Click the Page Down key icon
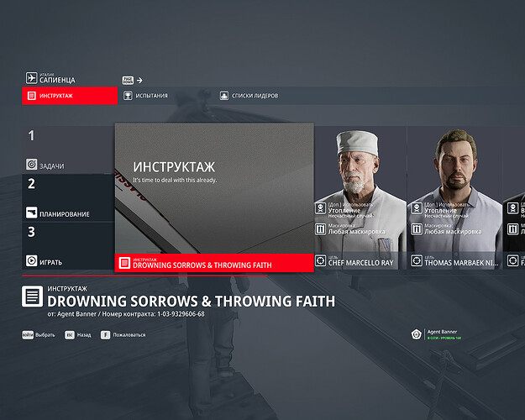The image size is (525, 420). coord(128,81)
